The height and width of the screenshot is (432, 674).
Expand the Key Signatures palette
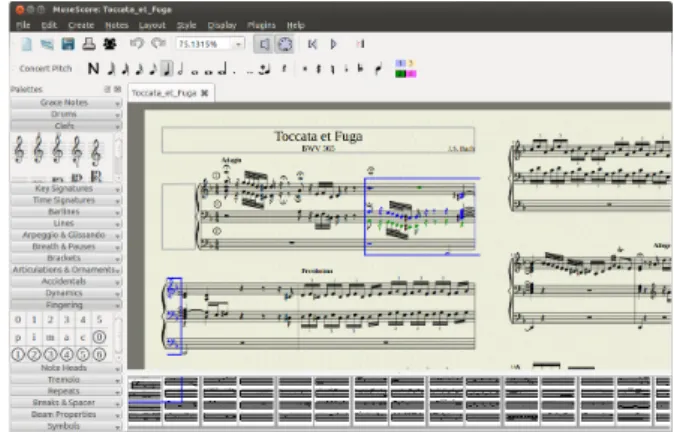point(66,189)
